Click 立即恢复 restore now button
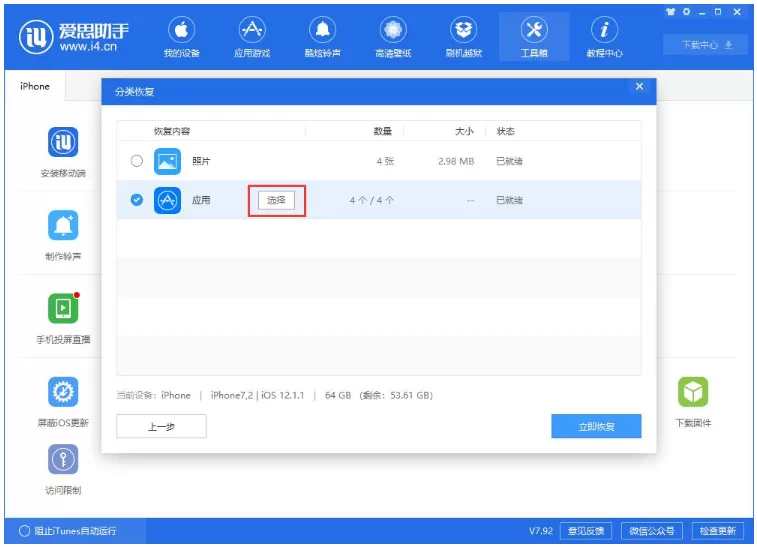 coord(596,426)
